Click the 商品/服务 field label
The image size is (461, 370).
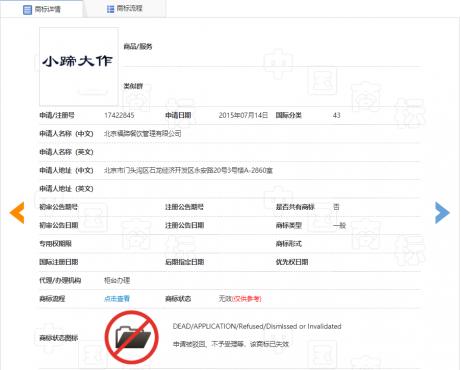tap(138, 46)
